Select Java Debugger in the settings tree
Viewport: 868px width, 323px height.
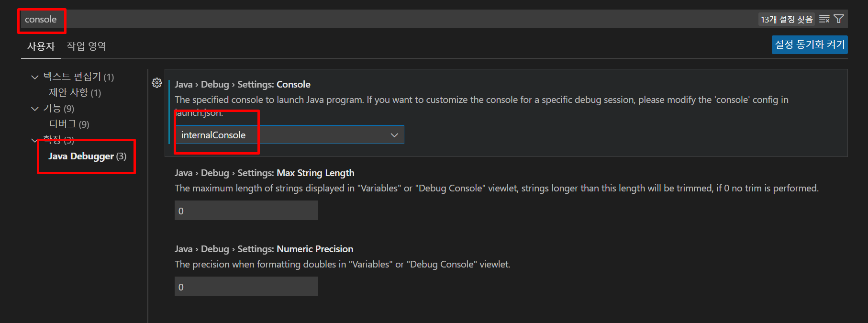click(87, 156)
